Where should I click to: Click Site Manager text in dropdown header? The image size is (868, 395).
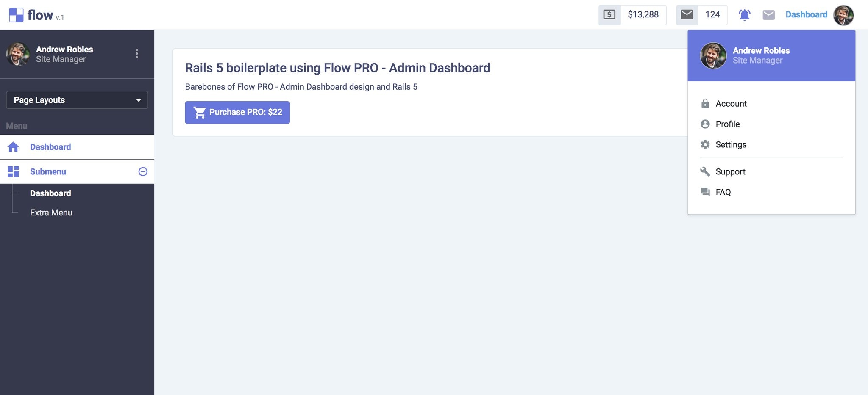pos(757,61)
